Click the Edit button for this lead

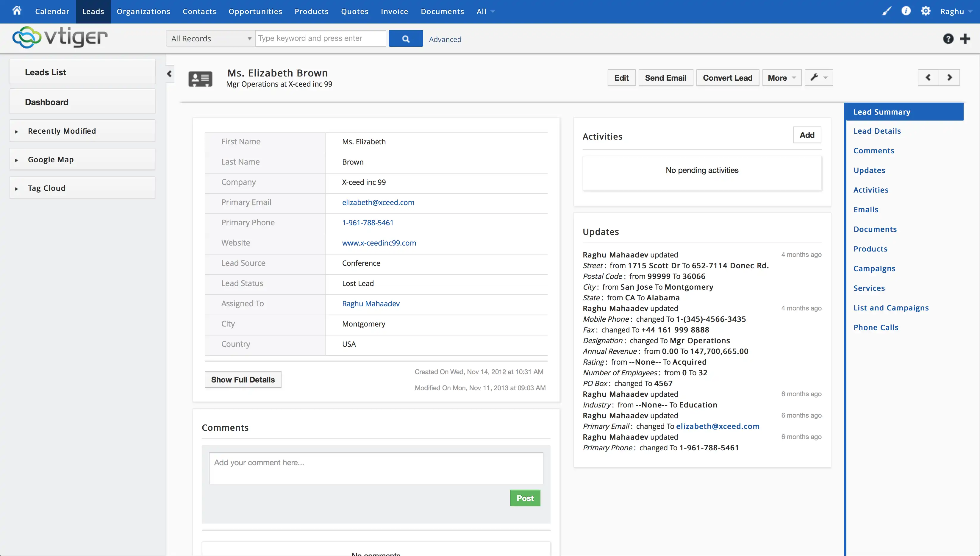(x=620, y=77)
